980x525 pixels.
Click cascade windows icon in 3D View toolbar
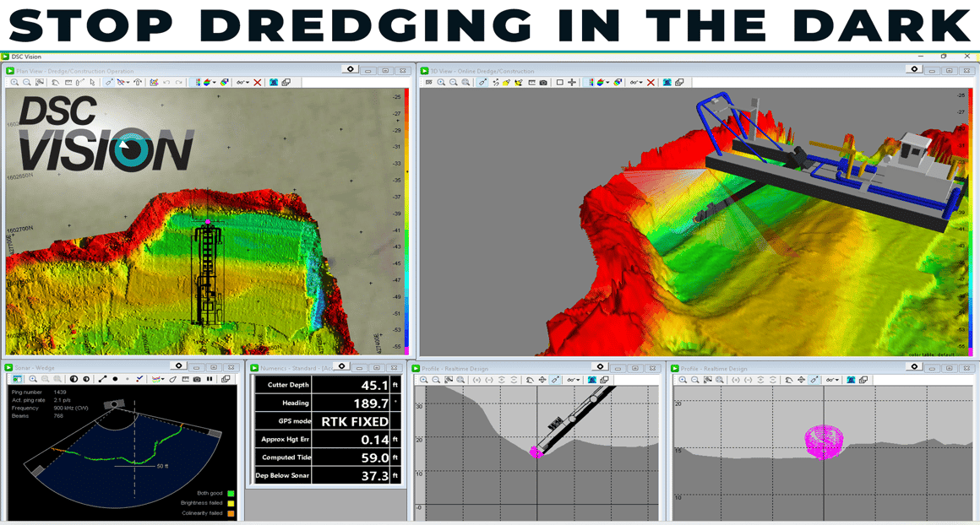coord(679,83)
